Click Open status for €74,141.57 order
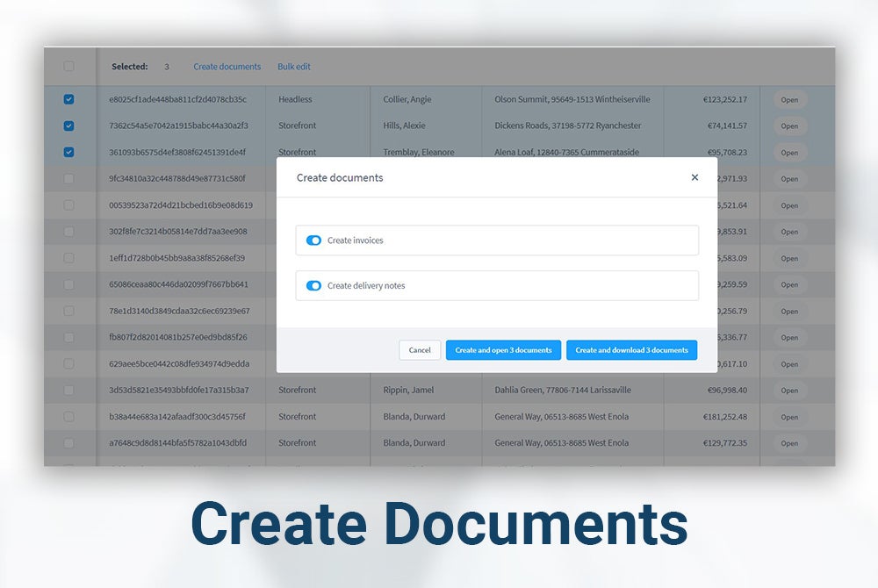The width and height of the screenshot is (878, 588). tap(789, 125)
